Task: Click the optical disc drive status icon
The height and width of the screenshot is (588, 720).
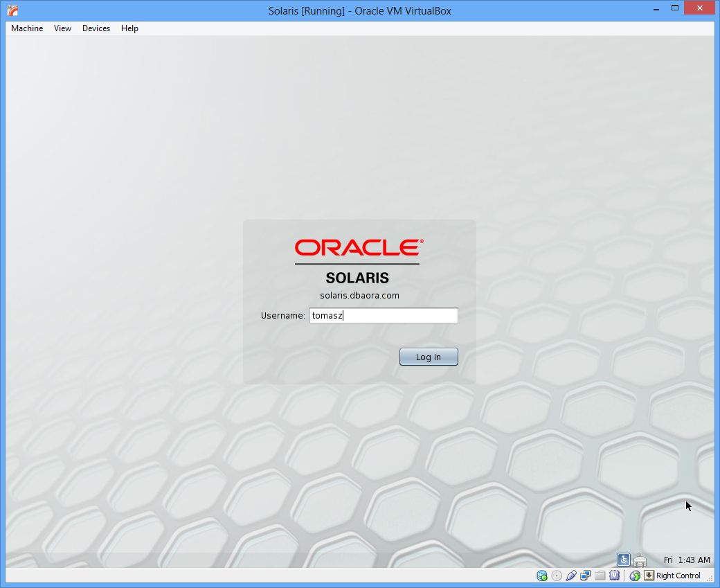Action: point(557,576)
